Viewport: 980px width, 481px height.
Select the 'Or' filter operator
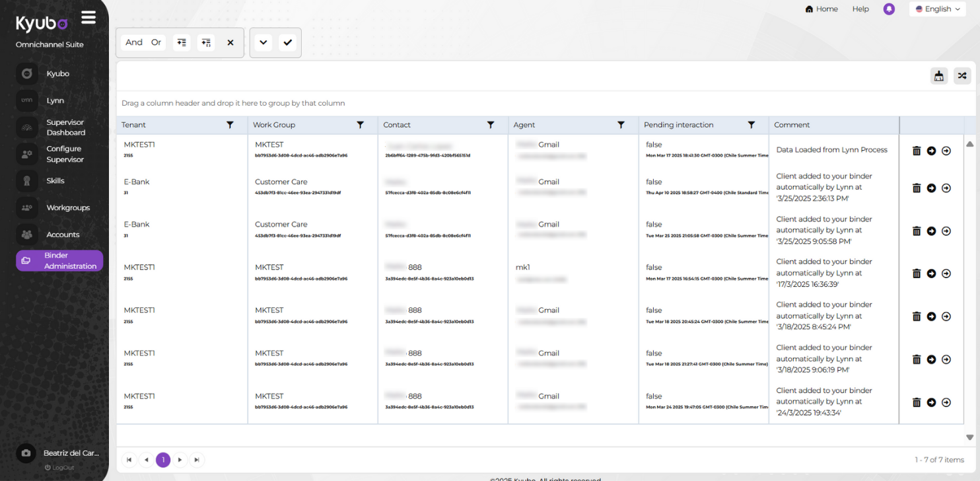pos(156,42)
